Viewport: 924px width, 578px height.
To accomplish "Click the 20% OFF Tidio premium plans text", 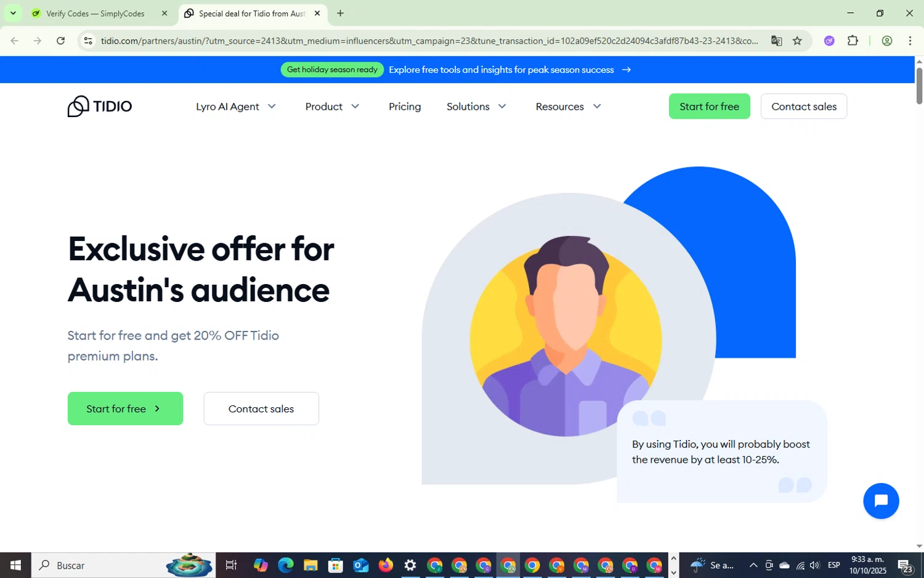I will (x=173, y=346).
